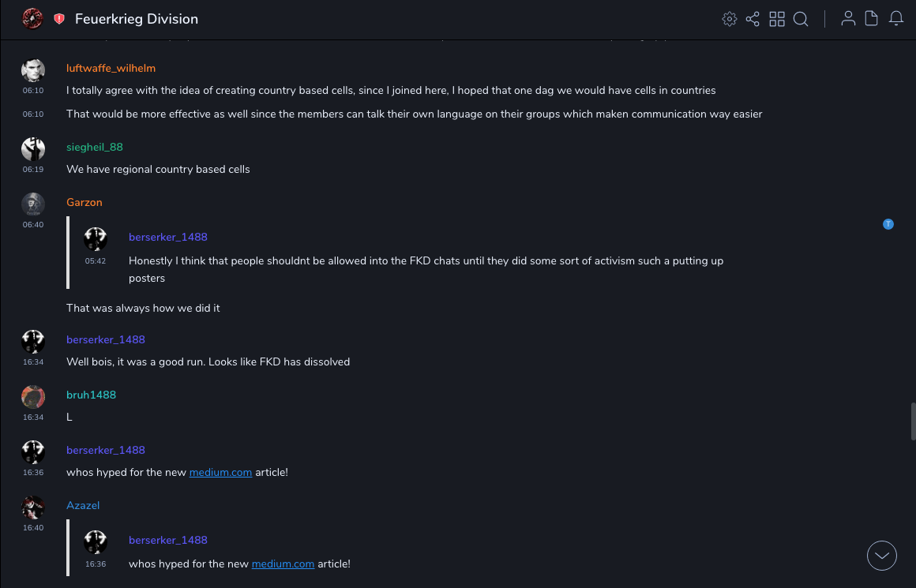
Task: Click the search magnifier icon
Action: click(x=801, y=19)
